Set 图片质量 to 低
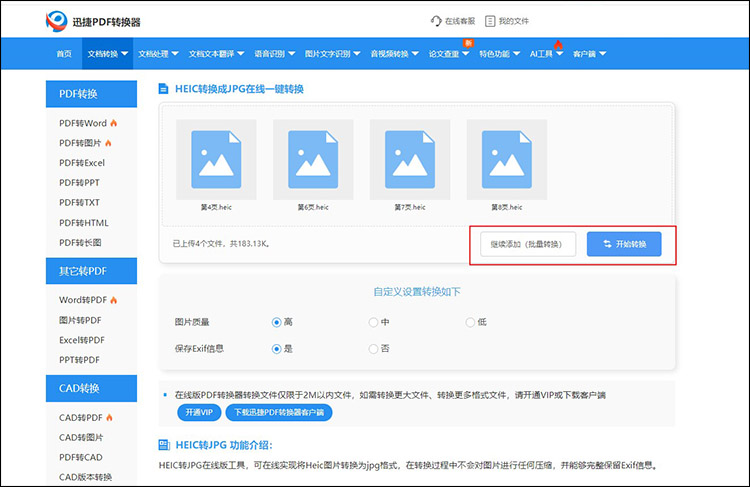 coord(470,322)
